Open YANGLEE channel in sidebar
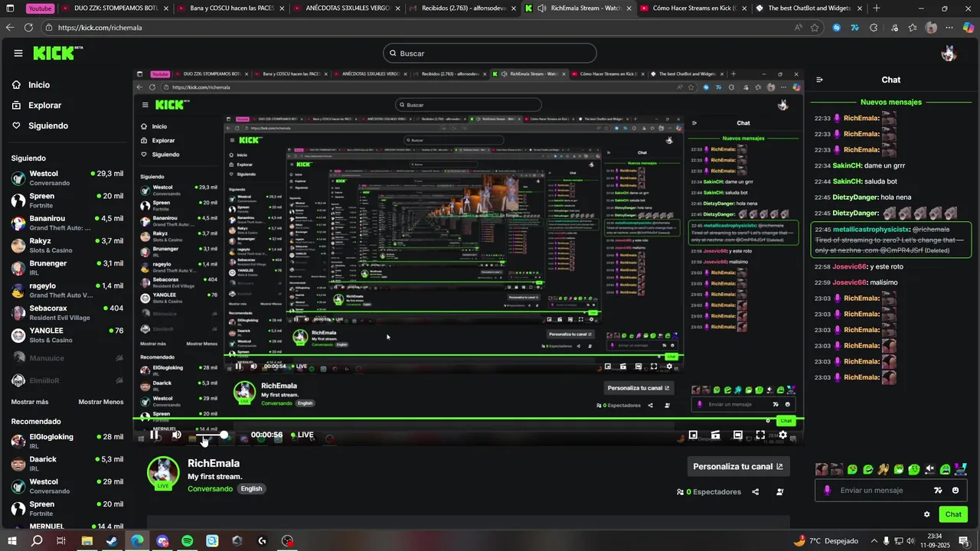Image resolution: width=980 pixels, height=551 pixels. click(67, 335)
